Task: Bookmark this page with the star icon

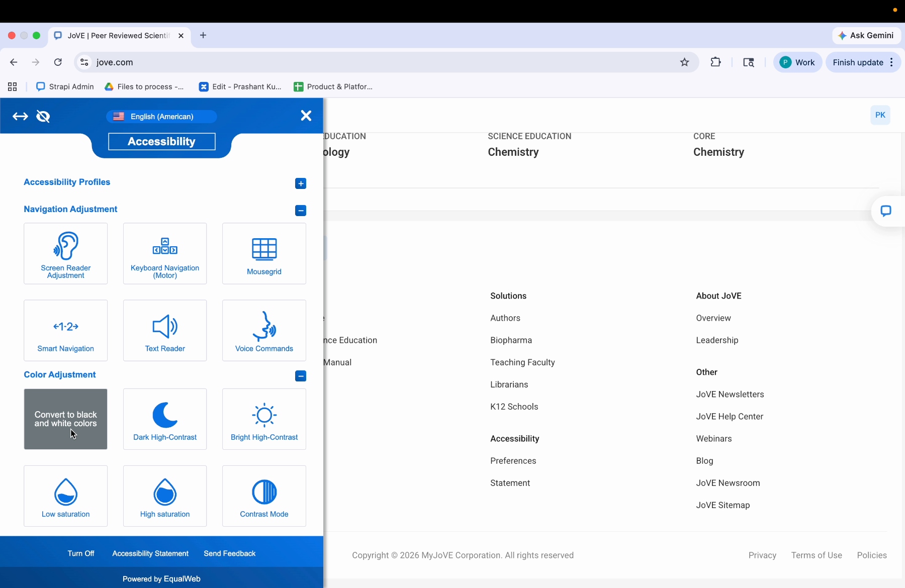Action: 684,62
